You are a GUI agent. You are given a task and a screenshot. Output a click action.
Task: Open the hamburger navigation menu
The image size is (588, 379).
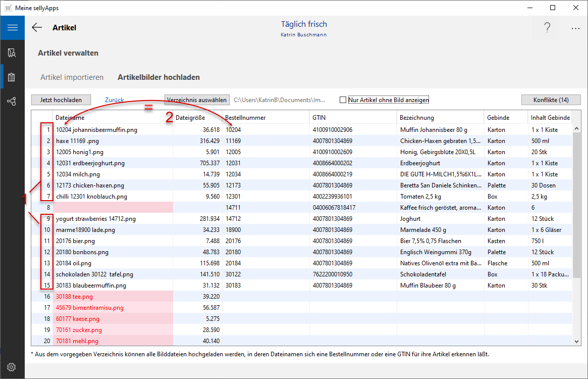12,28
